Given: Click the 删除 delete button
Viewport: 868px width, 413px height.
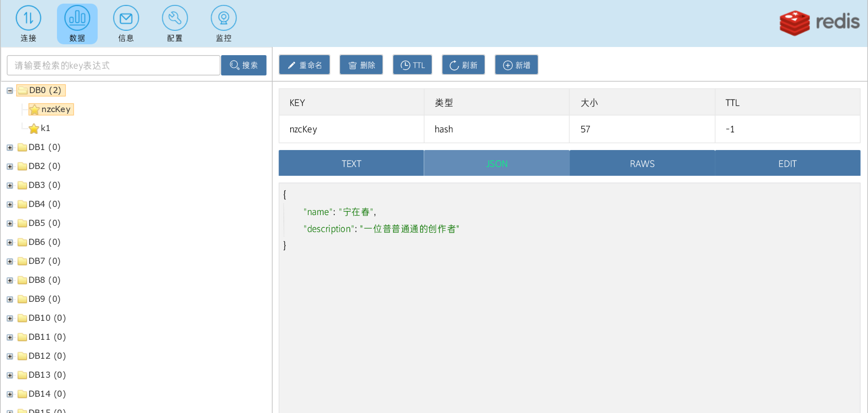Looking at the screenshot, I should click(361, 65).
